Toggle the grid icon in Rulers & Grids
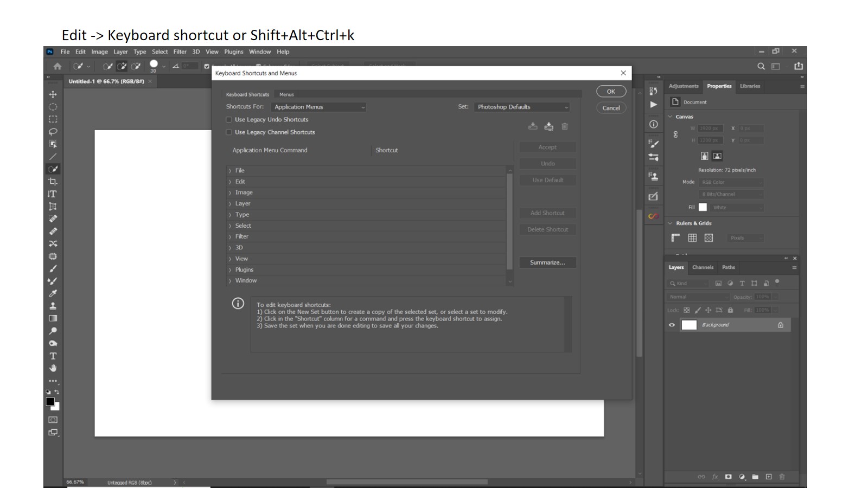The width and height of the screenshot is (868, 488). [x=692, y=238]
